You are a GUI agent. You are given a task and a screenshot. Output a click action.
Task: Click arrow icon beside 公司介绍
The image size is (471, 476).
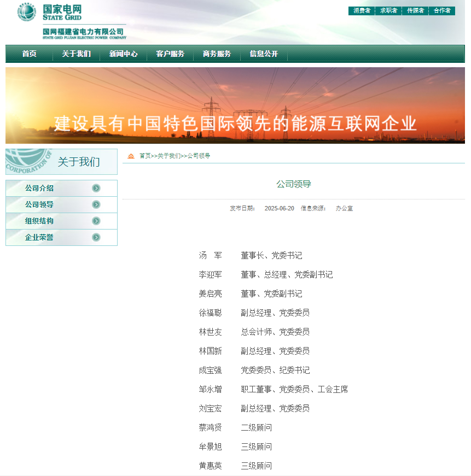(96, 188)
